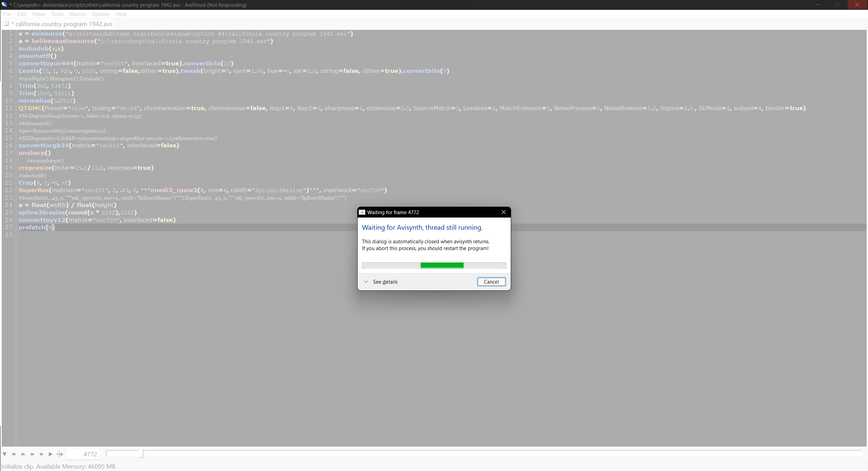Viewport: 868px width, 471px height.
Task: Click the See details label
Action: [x=385, y=282]
